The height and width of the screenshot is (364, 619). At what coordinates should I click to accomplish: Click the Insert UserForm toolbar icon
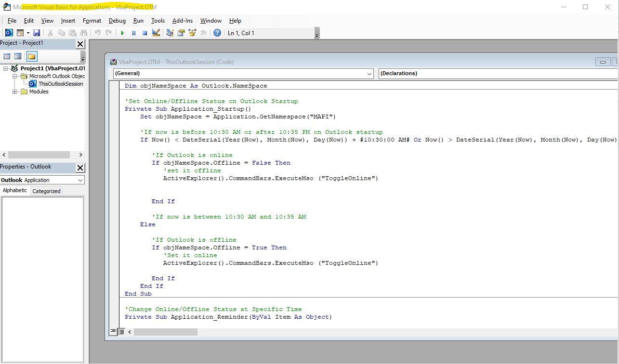[20, 33]
